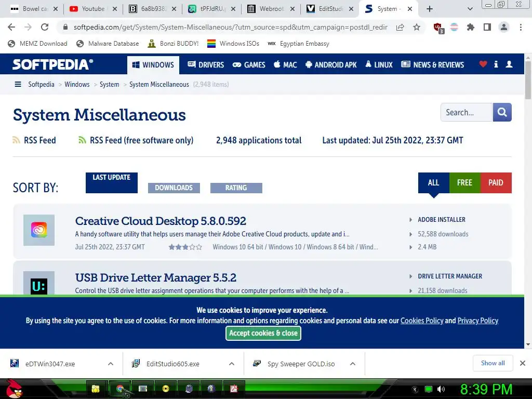Click the Softpedia heart icon
Screen dimensions: 532x399
pyautogui.click(x=483, y=64)
